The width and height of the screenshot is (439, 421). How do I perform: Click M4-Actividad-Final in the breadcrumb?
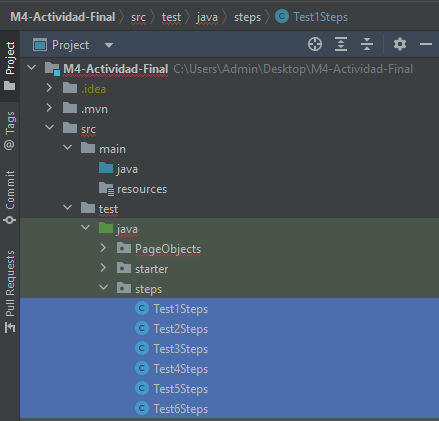click(63, 17)
